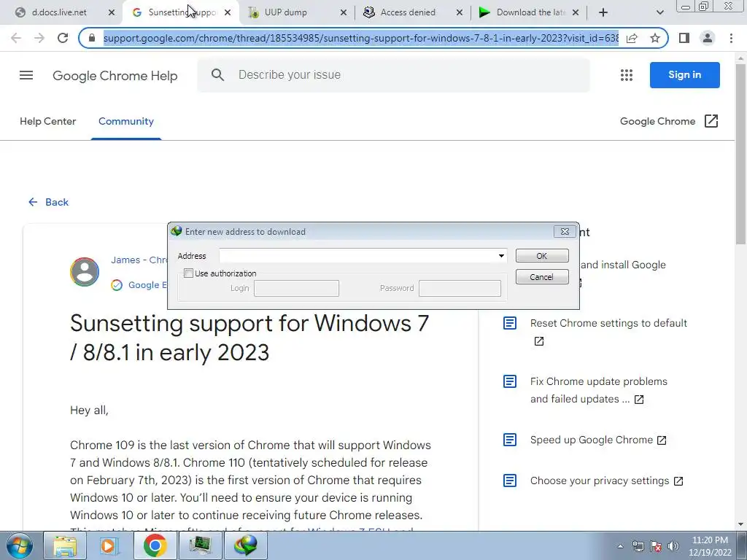This screenshot has height=560, width=747.
Task: Close the Enter new address dialog
Action: coord(565,231)
